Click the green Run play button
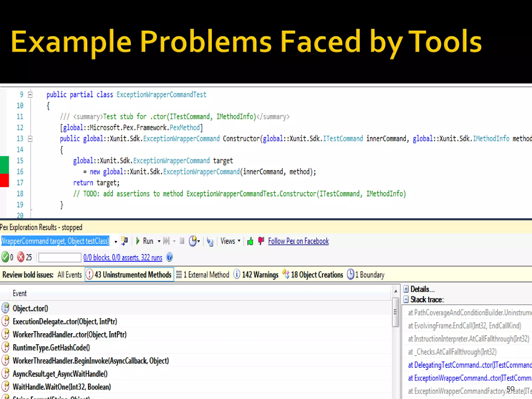Image resolution: width=532 pixels, height=399 pixels. [x=138, y=241]
